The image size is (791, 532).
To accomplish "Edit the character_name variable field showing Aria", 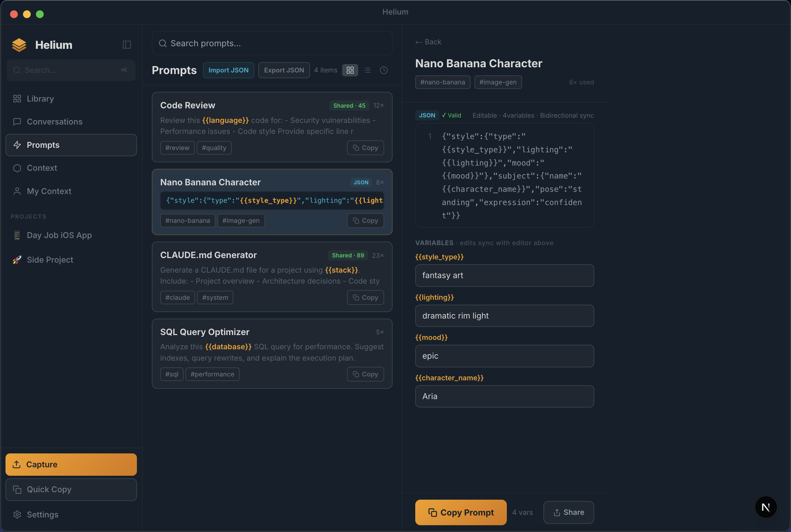I will [504, 396].
